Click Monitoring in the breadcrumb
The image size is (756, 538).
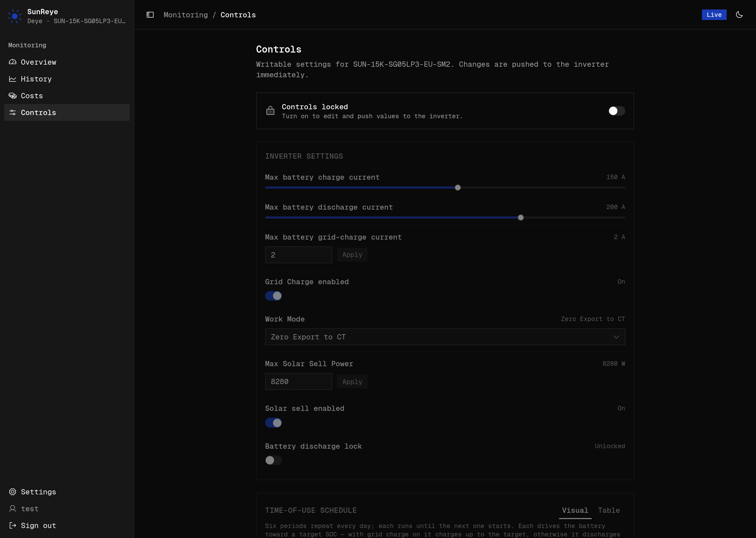[x=186, y=15]
